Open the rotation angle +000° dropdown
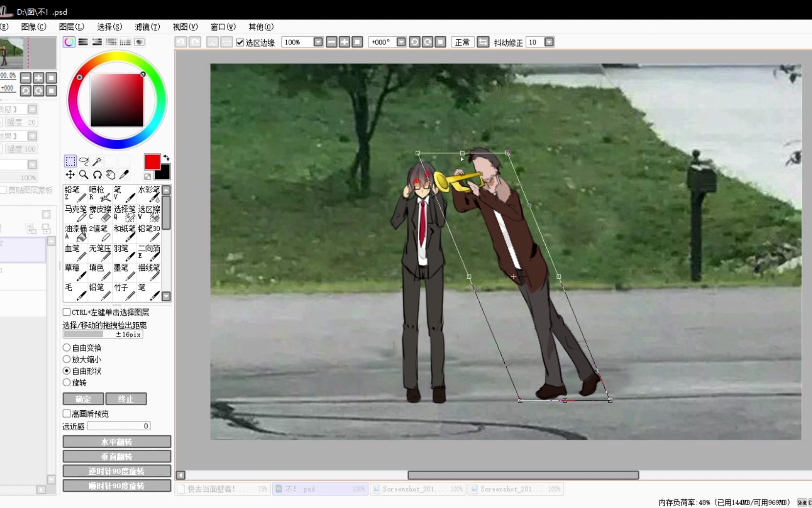 point(401,42)
